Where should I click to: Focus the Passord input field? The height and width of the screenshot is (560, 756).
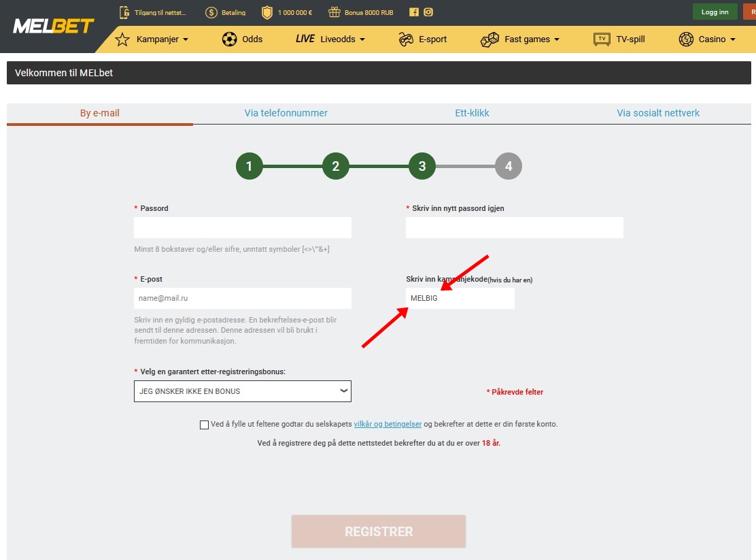pyautogui.click(x=243, y=227)
